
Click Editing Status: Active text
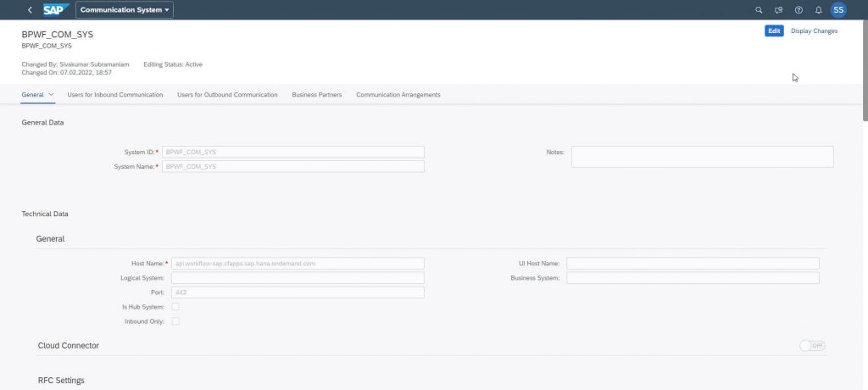[x=173, y=64]
